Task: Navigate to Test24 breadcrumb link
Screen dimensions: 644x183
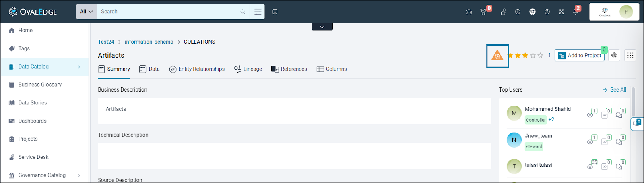Action: 106,42
